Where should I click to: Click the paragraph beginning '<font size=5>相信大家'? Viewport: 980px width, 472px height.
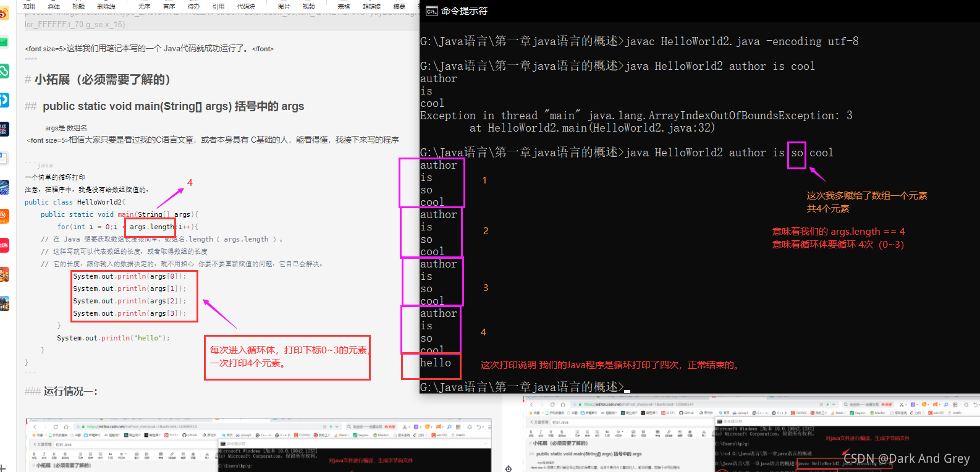tap(213, 140)
